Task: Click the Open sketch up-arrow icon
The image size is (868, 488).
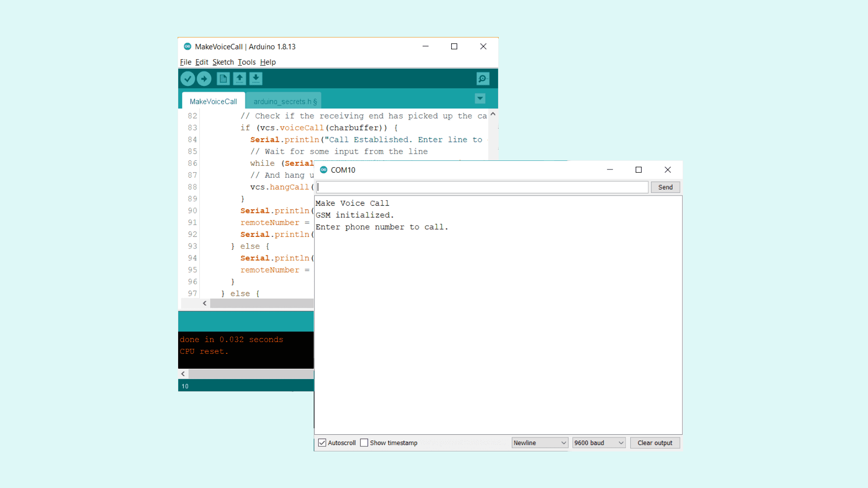Action: click(240, 79)
